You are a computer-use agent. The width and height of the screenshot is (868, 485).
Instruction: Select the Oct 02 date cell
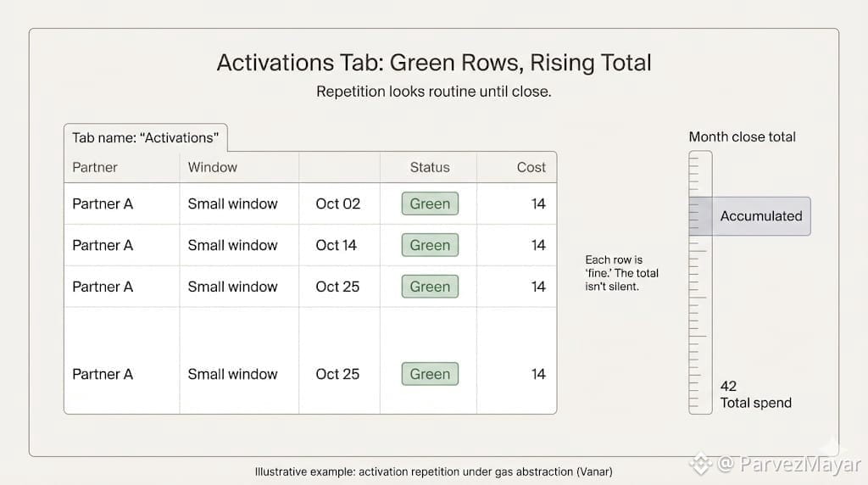tap(337, 203)
